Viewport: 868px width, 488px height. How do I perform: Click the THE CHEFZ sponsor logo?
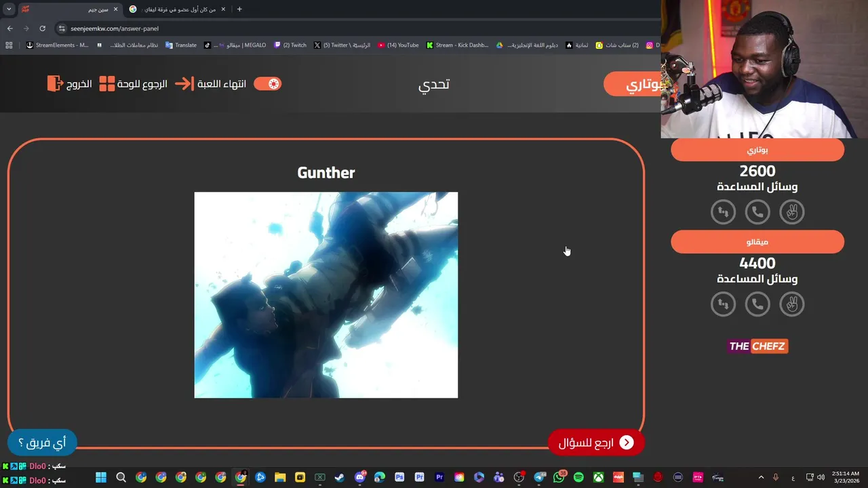tap(757, 346)
